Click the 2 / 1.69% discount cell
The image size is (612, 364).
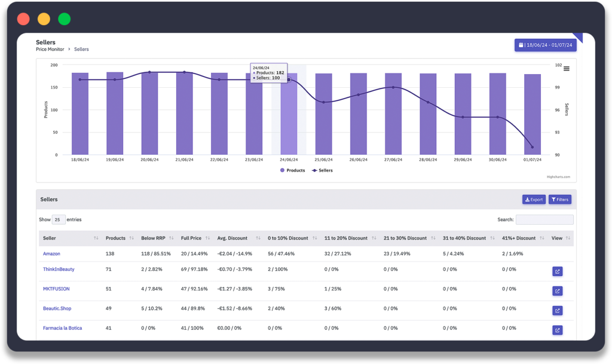point(512,253)
